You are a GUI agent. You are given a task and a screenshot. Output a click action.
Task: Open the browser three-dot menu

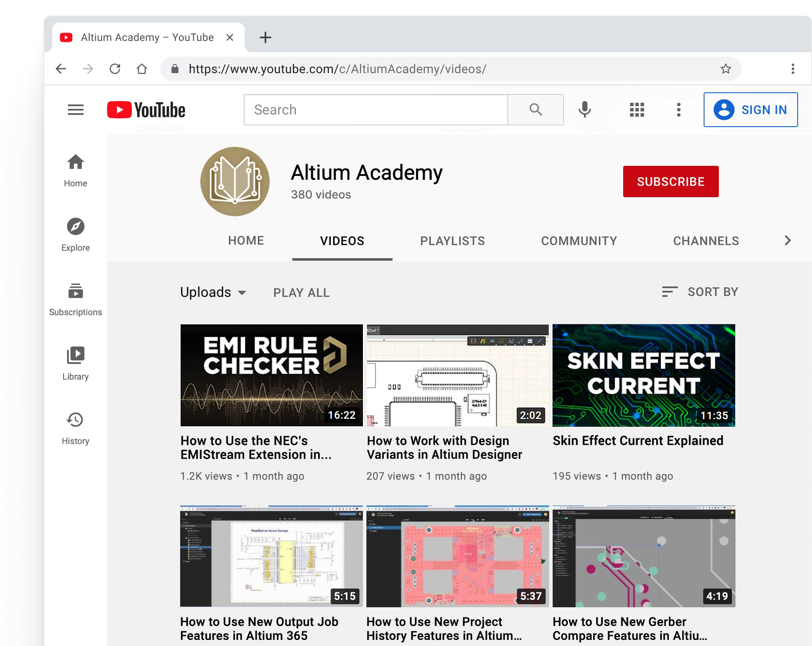pos(793,69)
